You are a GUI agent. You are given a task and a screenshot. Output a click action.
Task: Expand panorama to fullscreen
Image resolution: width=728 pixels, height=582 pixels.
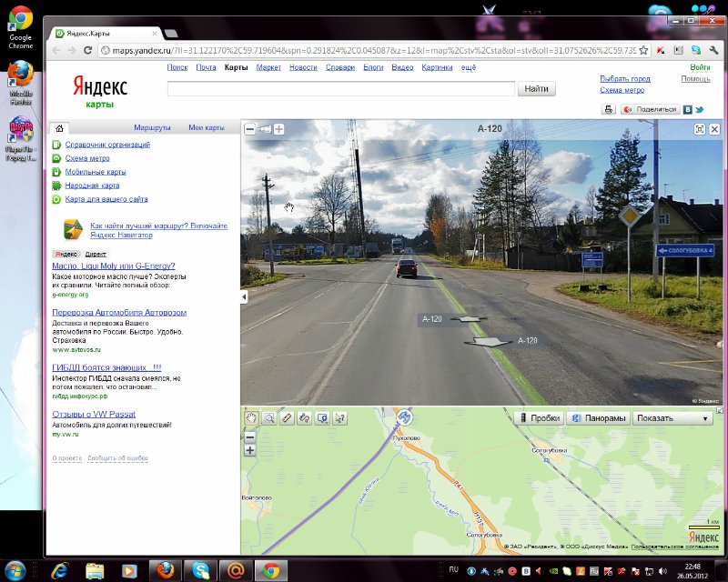[x=700, y=129]
